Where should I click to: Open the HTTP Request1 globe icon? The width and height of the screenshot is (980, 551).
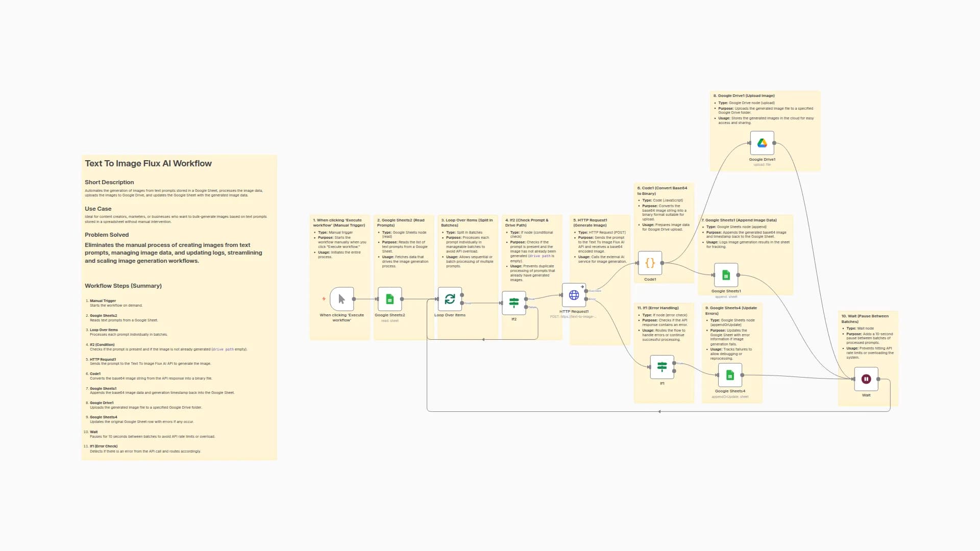[x=574, y=294]
